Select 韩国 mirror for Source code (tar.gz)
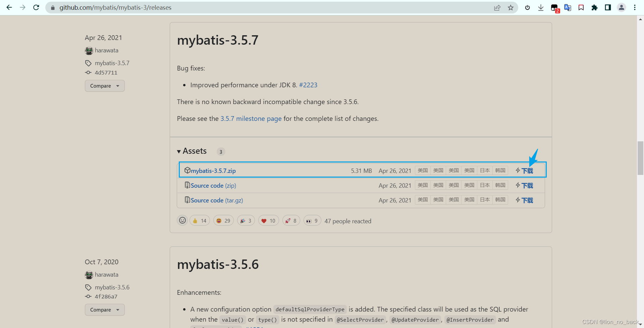The image size is (644, 328). tap(500, 200)
